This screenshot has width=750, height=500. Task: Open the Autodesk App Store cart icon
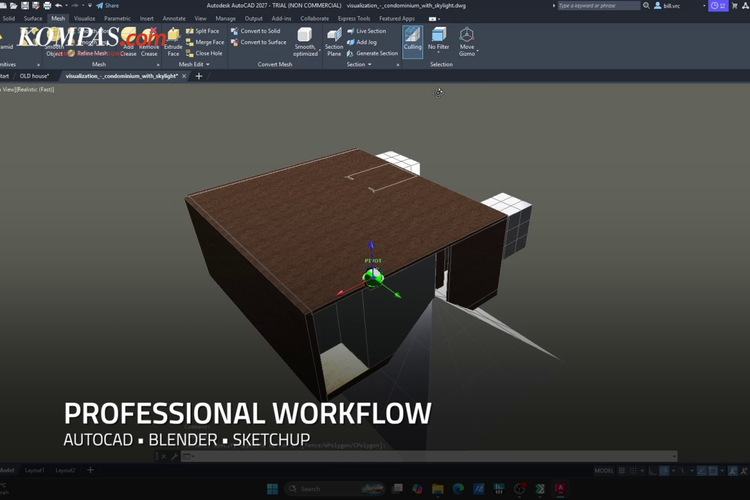pyautogui.click(x=734, y=6)
